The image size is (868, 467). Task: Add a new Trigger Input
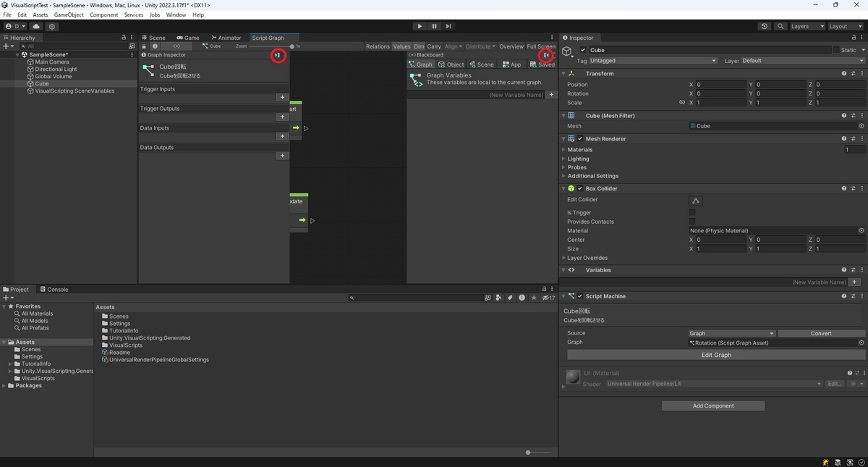click(282, 97)
